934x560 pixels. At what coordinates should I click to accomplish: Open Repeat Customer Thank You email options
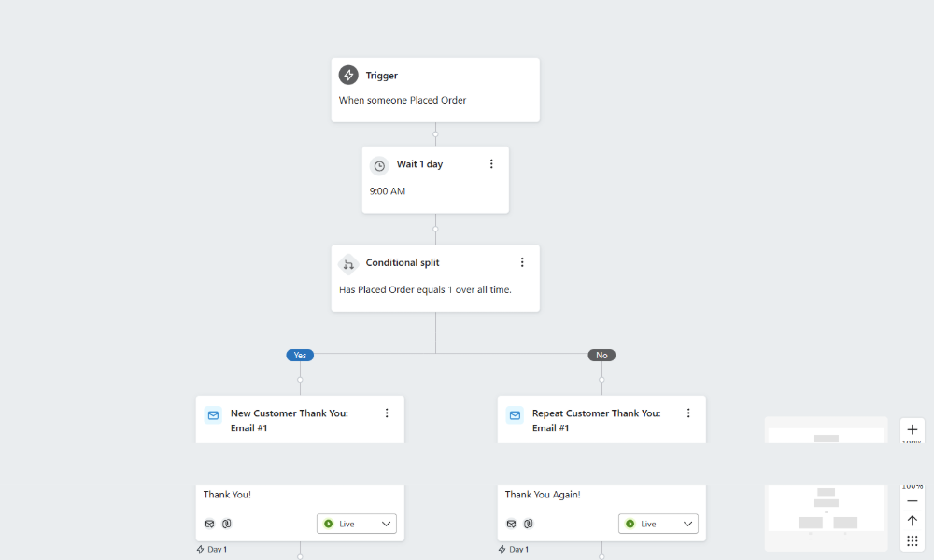pos(688,413)
